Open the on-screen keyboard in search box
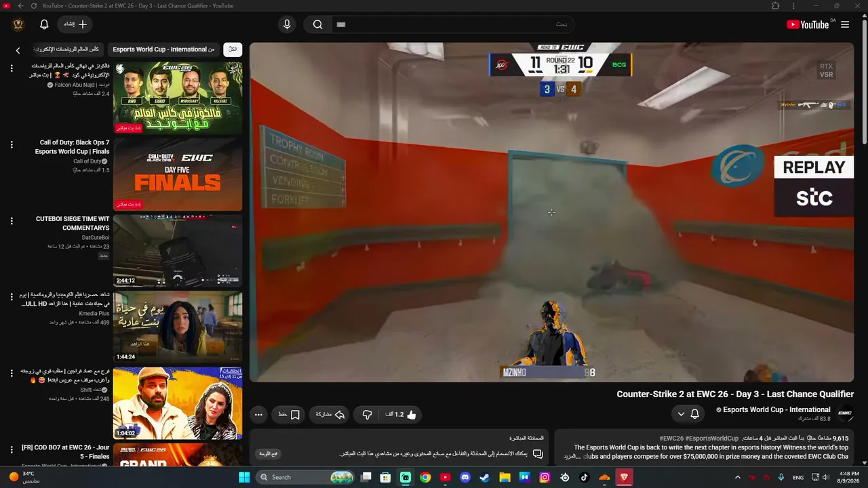The image size is (868, 488). click(341, 24)
